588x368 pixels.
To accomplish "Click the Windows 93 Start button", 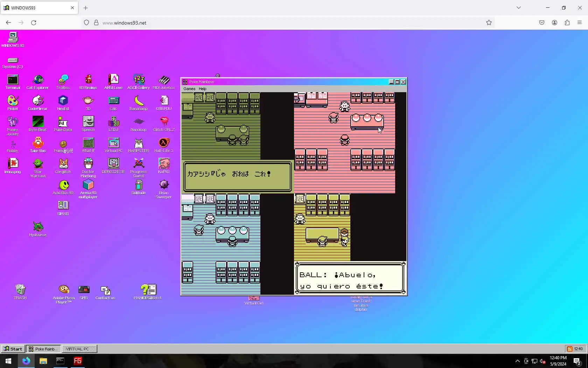I will 13,349.
